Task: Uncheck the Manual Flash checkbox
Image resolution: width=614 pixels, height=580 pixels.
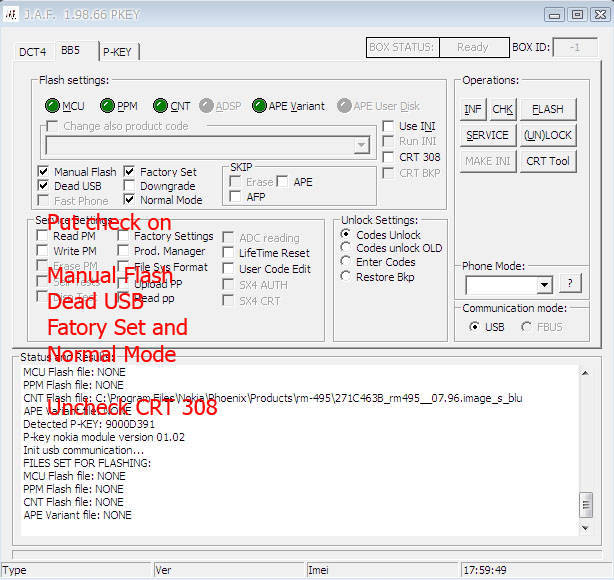Action: pyautogui.click(x=43, y=172)
